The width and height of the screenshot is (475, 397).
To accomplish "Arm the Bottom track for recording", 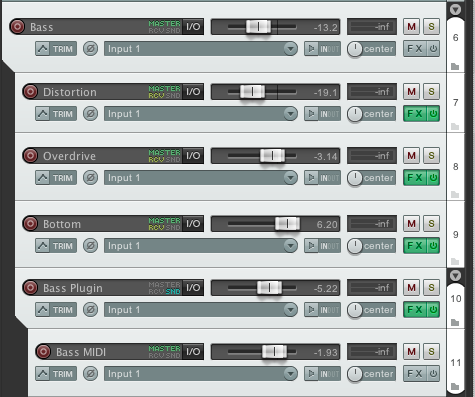I will pyautogui.click(x=30, y=224).
